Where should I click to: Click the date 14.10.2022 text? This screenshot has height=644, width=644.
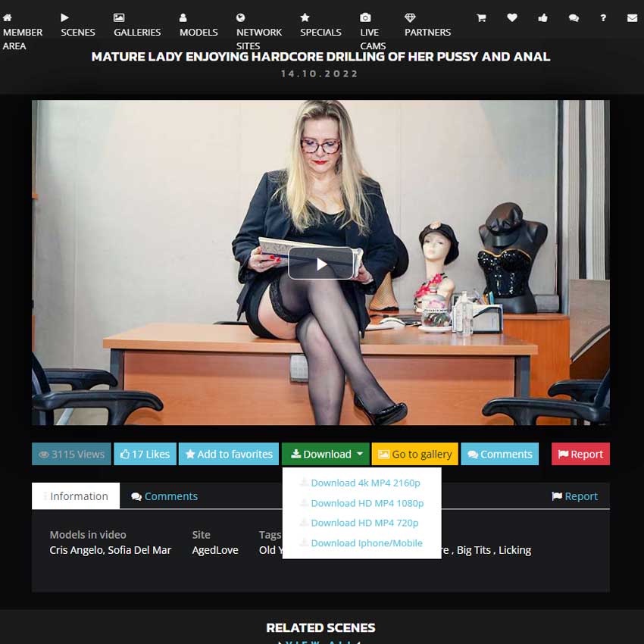(320, 74)
